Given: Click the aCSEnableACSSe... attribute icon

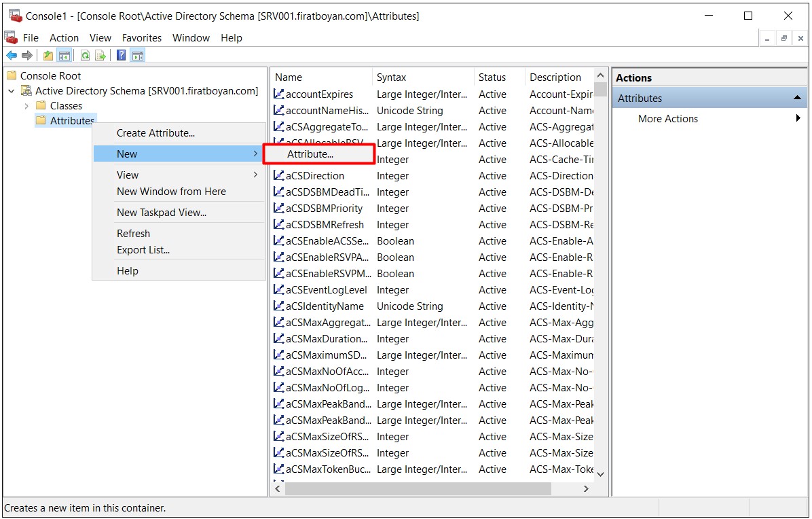Looking at the screenshot, I should click(278, 241).
